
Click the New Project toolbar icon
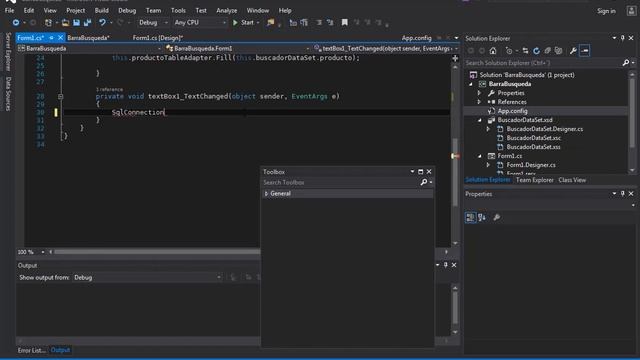tap(48, 23)
